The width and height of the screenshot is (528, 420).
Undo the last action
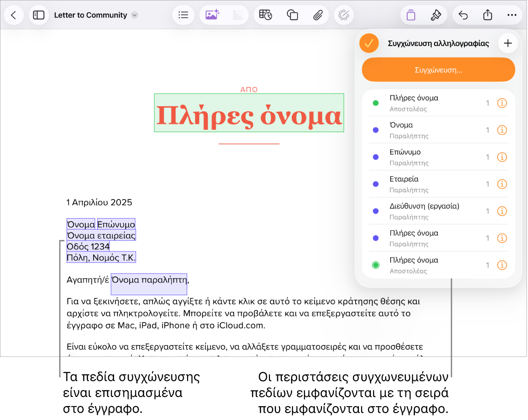[x=463, y=15]
